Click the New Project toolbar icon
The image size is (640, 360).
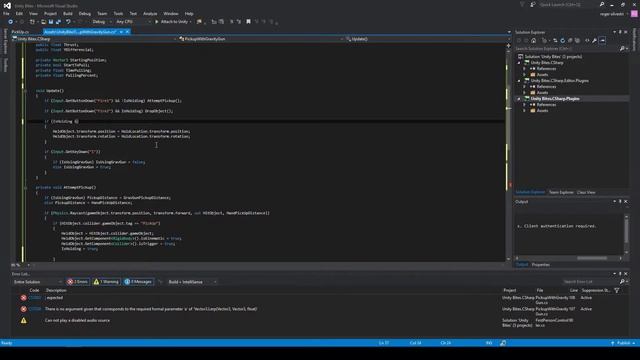coord(32,22)
